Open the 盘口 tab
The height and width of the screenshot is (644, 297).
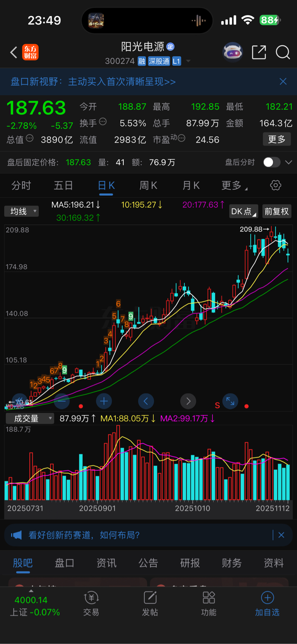click(x=65, y=563)
